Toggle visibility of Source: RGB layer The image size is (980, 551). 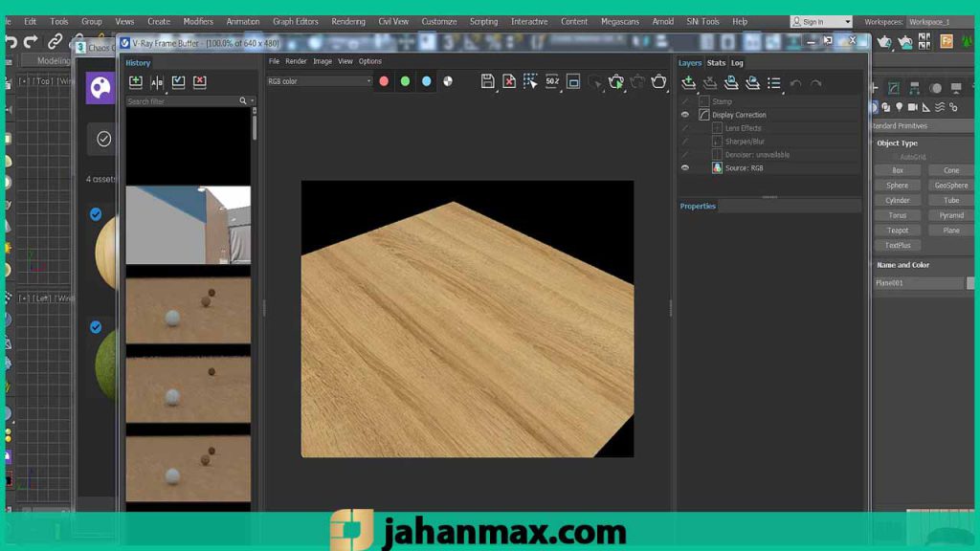click(x=684, y=168)
